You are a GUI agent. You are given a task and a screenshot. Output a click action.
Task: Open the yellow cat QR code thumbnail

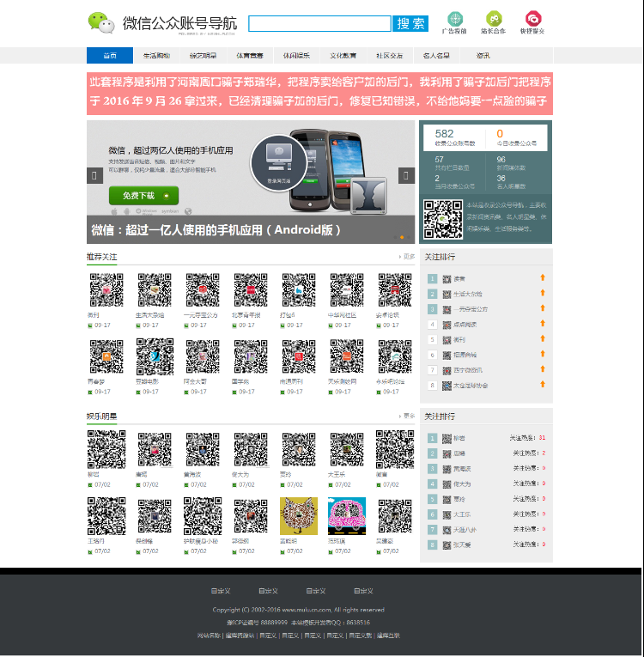(x=299, y=516)
